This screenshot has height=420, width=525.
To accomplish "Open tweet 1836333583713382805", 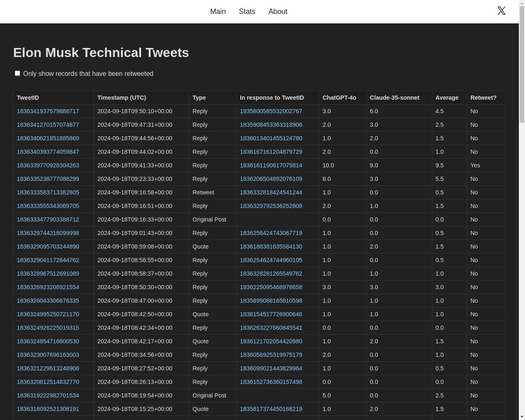I will pyautogui.click(x=48, y=192).
